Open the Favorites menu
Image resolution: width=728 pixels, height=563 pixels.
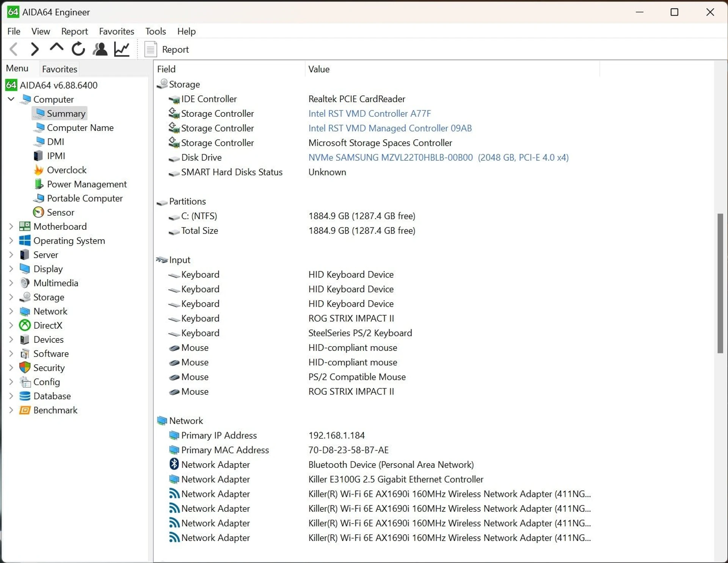tap(116, 31)
